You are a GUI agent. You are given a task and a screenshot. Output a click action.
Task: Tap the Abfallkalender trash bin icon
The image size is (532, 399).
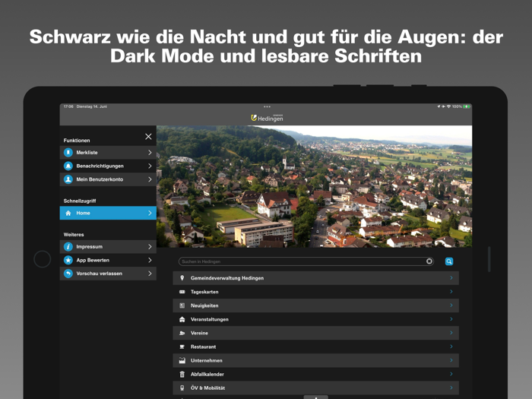182,374
